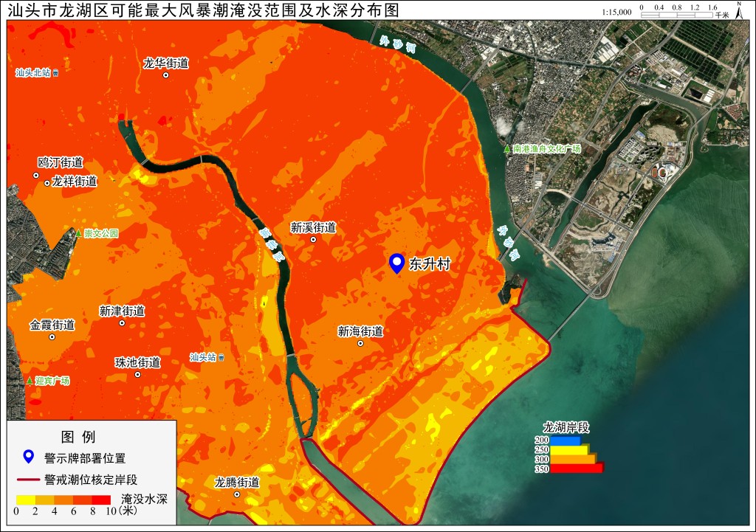
Task: Click the 新津街道 label
Action: coord(123,311)
